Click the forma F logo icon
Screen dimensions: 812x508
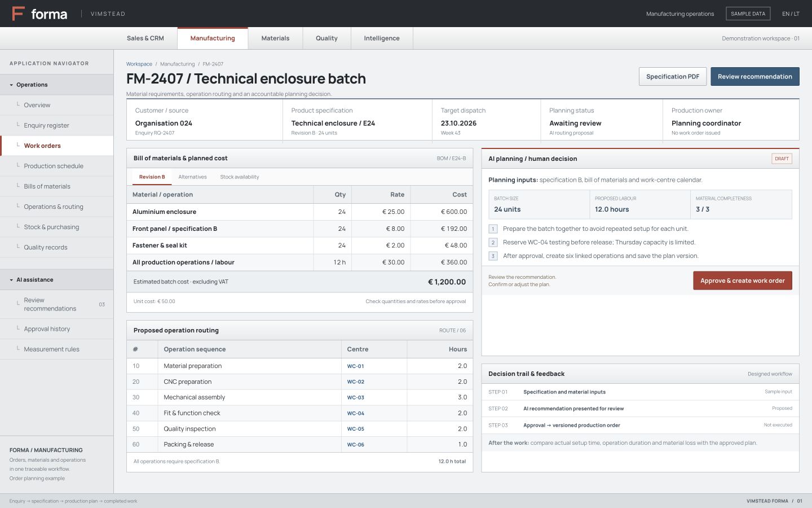click(x=18, y=14)
